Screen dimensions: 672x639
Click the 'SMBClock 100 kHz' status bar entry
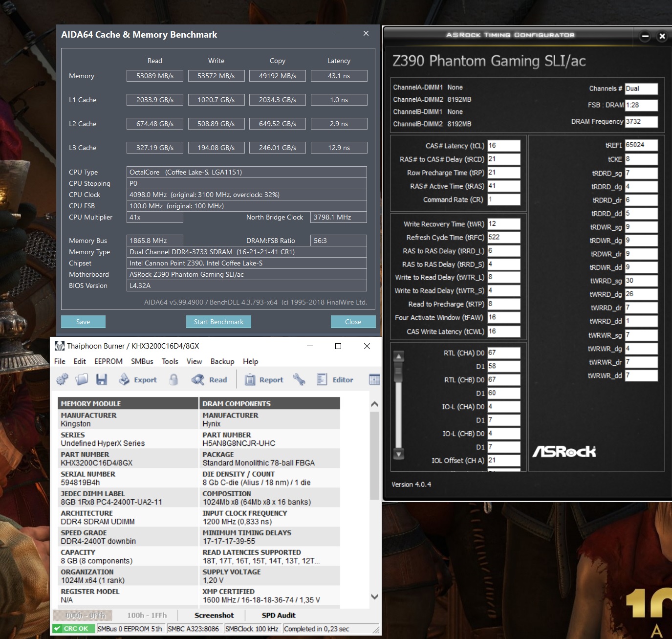[252, 629]
